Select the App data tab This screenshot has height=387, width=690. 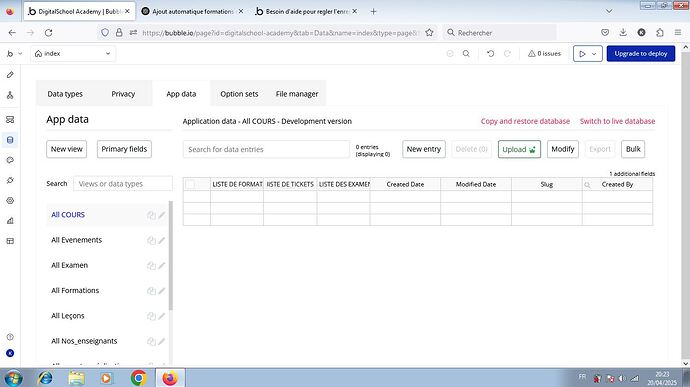181,94
